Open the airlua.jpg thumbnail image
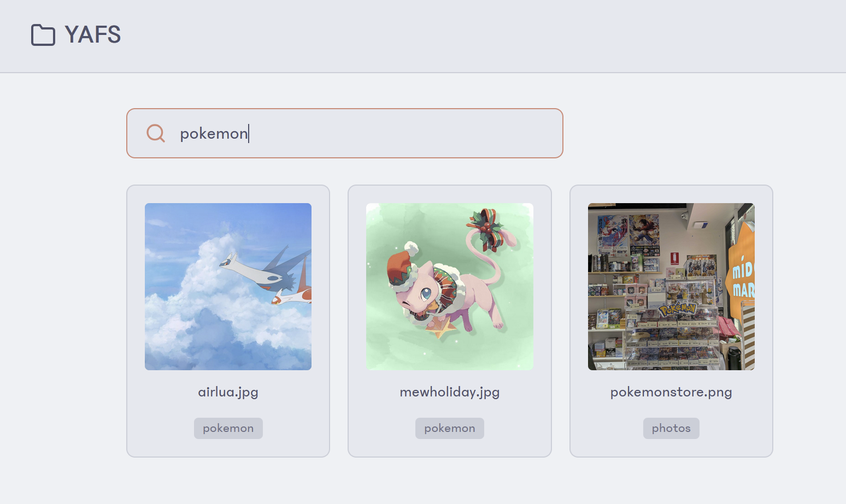The width and height of the screenshot is (846, 504). [x=228, y=287]
